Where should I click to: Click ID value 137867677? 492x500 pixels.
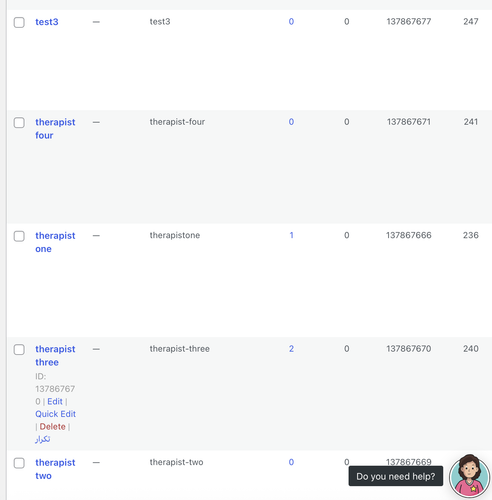click(409, 22)
